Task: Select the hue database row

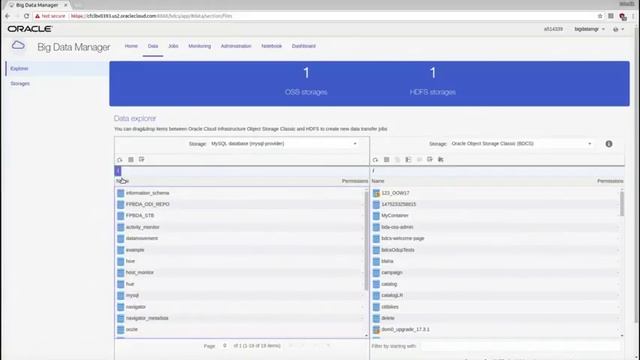Action: [239, 284]
